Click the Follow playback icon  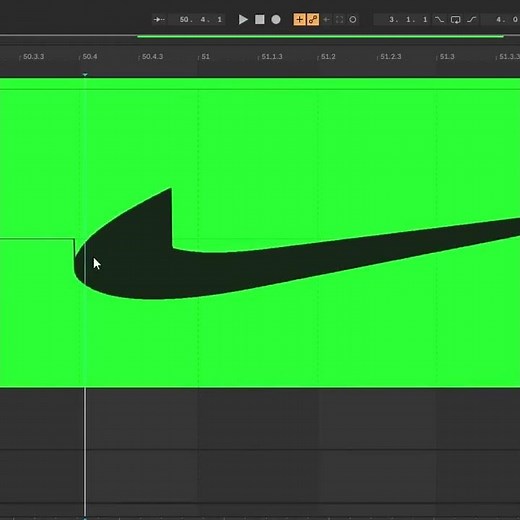click(159, 20)
